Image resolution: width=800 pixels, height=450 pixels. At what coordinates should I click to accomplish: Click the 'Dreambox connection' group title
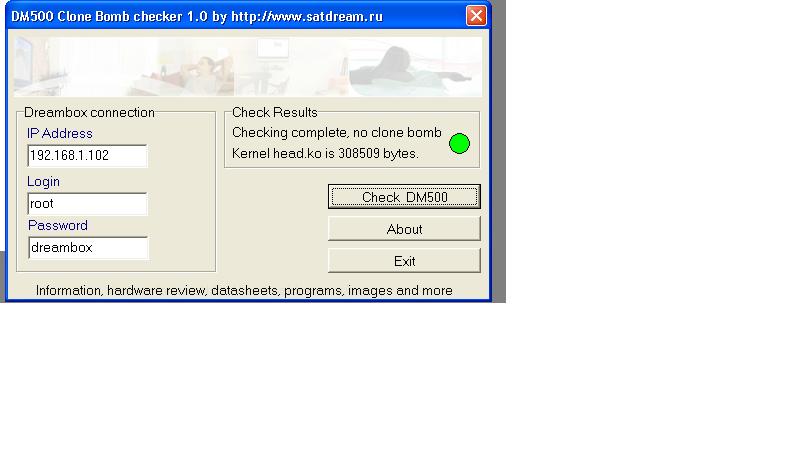(x=89, y=112)
